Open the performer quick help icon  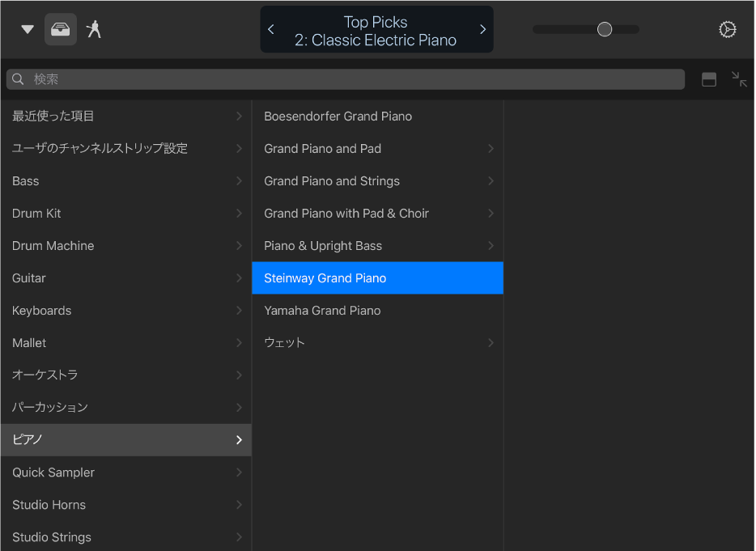click(94, 29)
